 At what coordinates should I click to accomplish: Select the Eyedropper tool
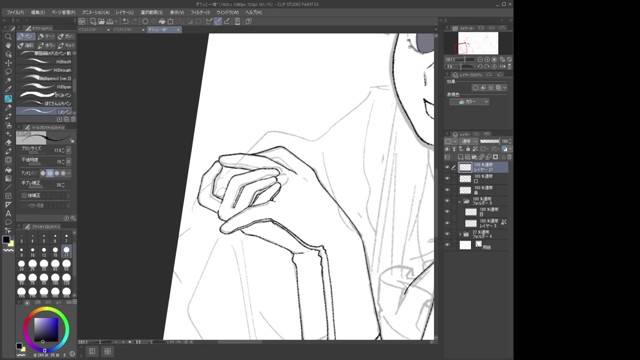click(8, 89)
